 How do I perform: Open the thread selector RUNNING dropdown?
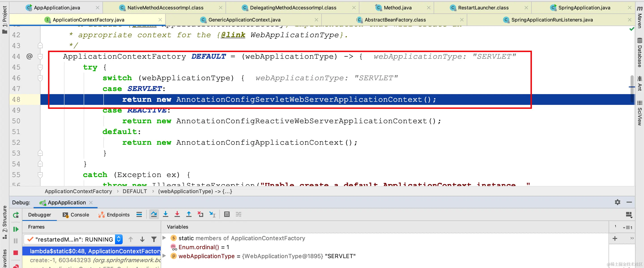119,240
